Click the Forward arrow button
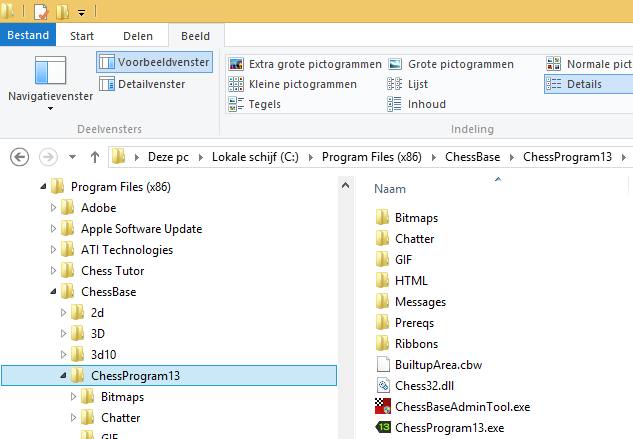Image resolution: width=633 pixels, height=439 pixels. pyautogui.click(x=48, y=157)
